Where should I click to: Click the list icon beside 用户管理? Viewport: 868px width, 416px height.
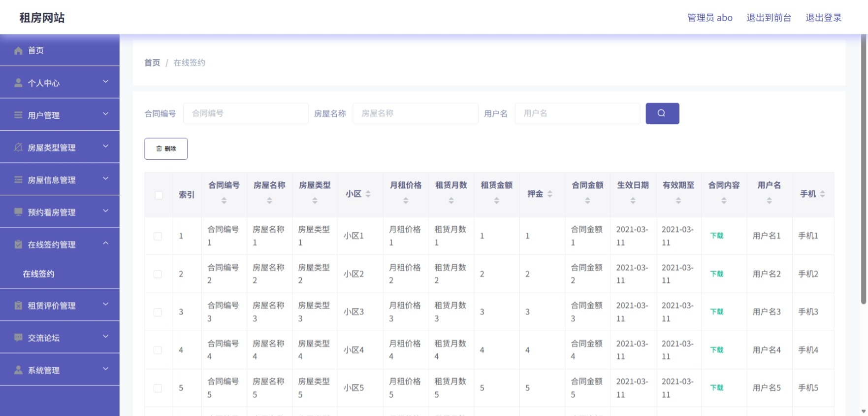click(18, 115)
